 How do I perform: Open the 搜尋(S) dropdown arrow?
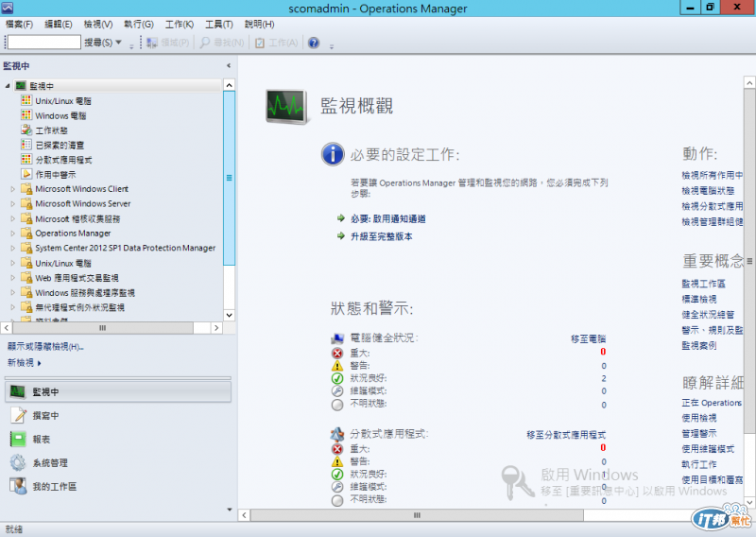(x=118, y=43)
